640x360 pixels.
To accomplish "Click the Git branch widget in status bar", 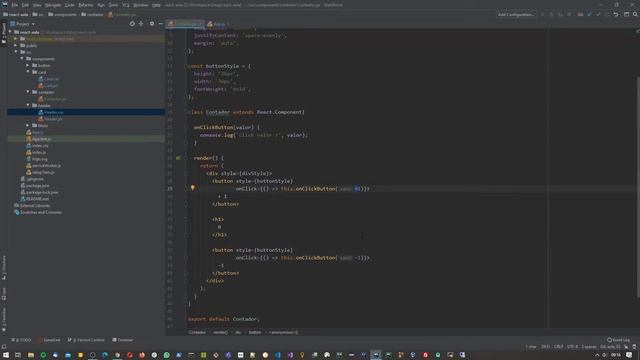I will [x=611, y=347].
